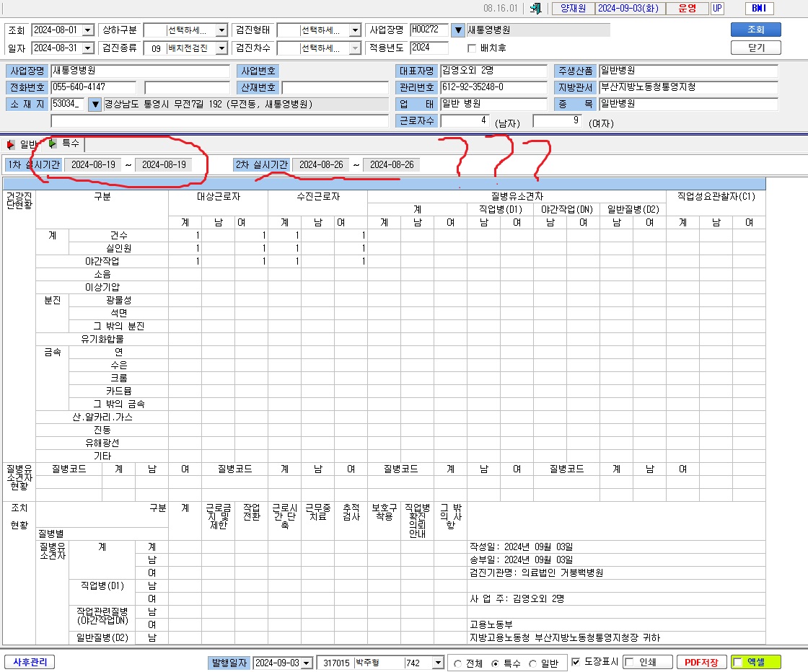Click the exit door icon in top bar
The image size is (808, 672).
point(536,8)
